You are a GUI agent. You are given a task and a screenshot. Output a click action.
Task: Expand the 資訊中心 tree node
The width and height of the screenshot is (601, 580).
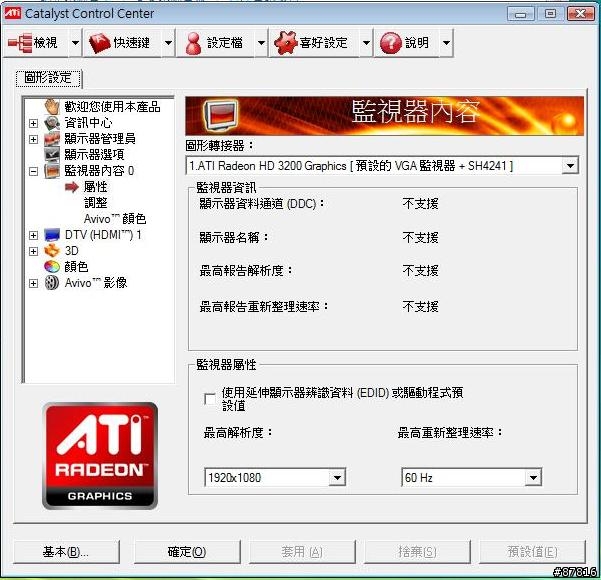click(33, 123)
